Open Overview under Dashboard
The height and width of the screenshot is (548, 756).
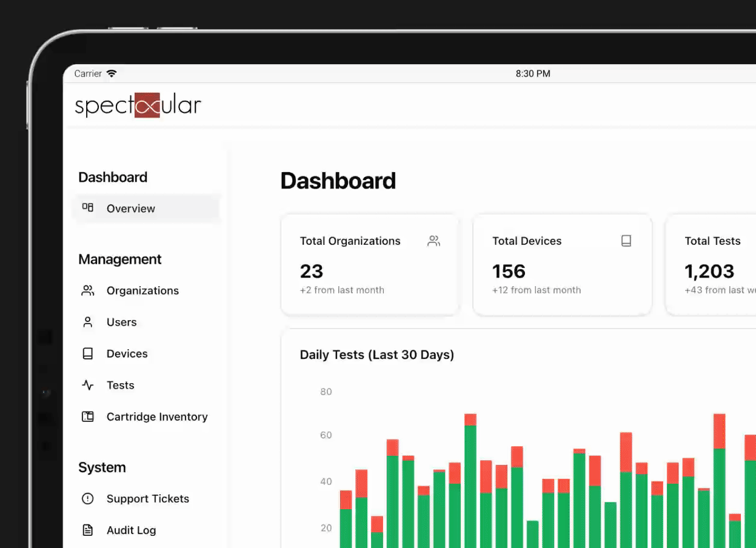131,208
